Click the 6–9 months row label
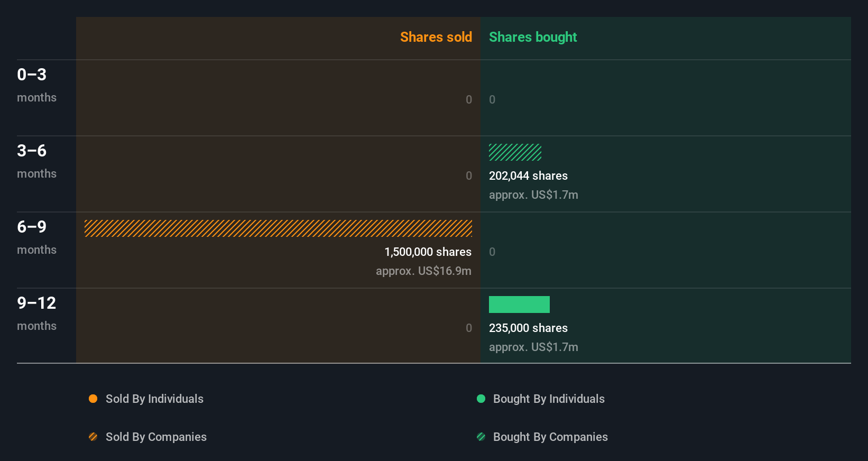Image resolution: width=868 pixels, height=461 pixels. [36, 237]
